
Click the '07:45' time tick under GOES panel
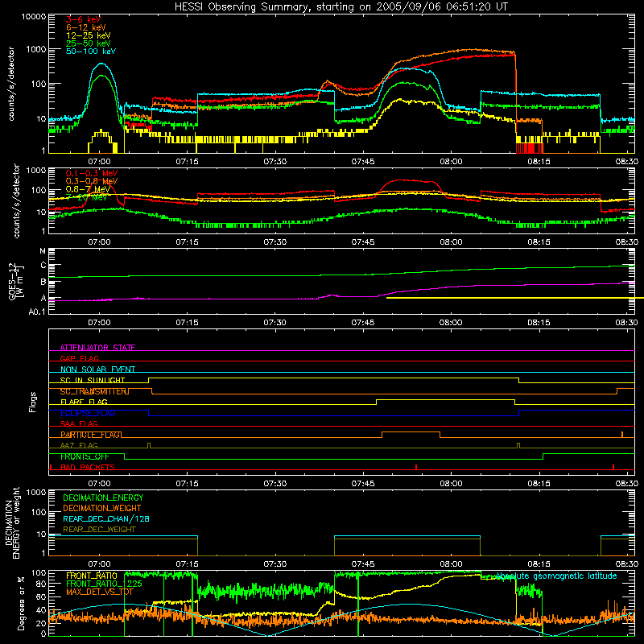pos(363,323)
